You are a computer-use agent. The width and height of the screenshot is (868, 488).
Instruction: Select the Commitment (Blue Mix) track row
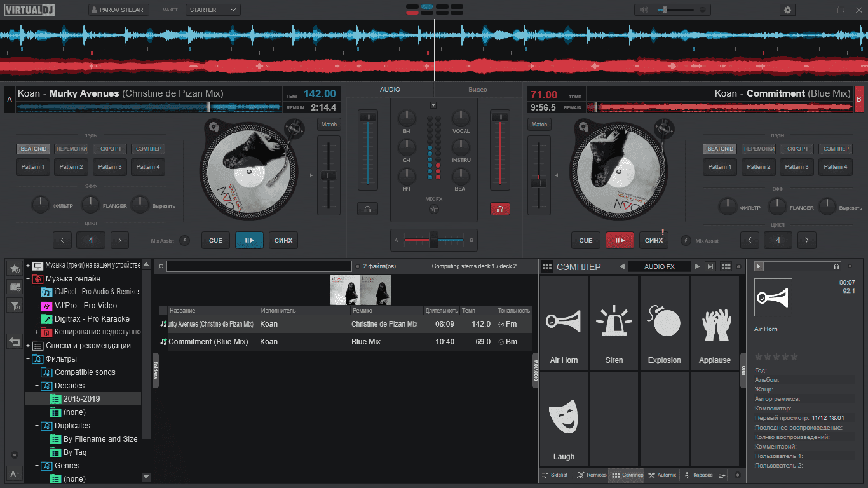(x=345, y=342)
